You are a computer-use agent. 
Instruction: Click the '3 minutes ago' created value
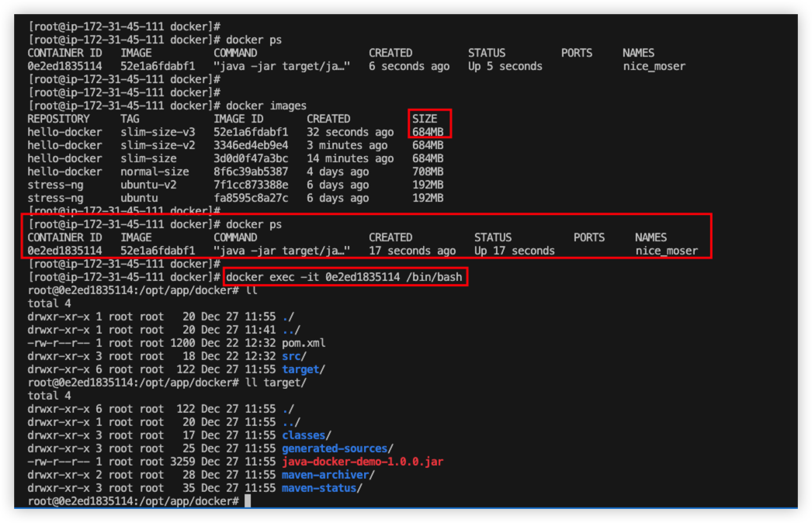point(347,145)
